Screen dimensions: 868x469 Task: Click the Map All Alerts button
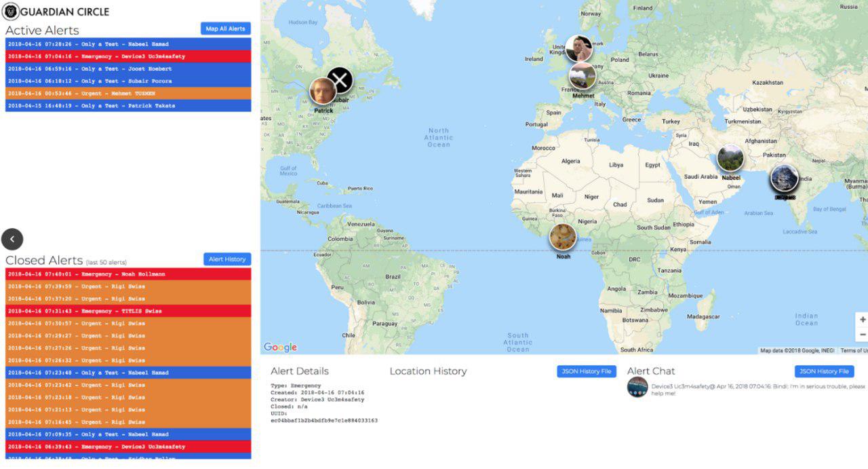coord(226,29)
